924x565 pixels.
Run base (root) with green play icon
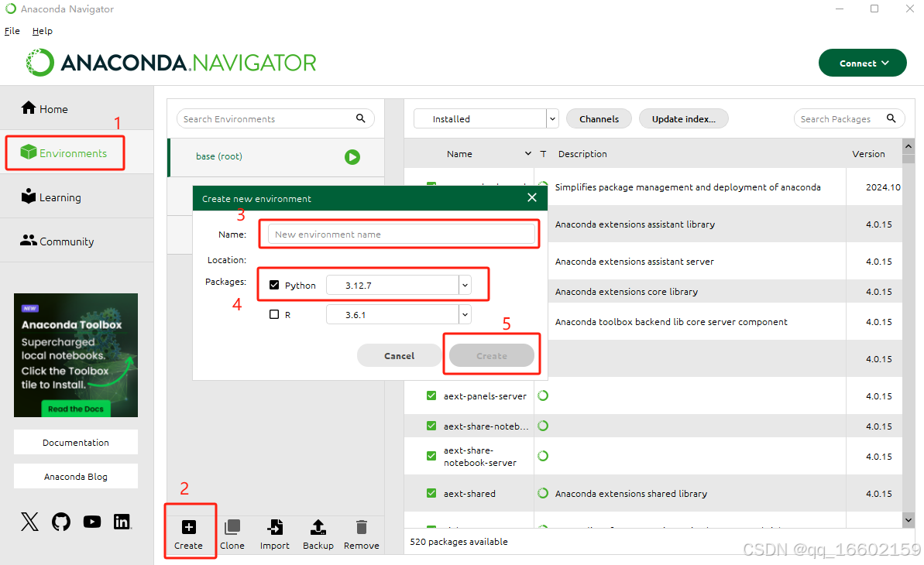coord(352,156)
